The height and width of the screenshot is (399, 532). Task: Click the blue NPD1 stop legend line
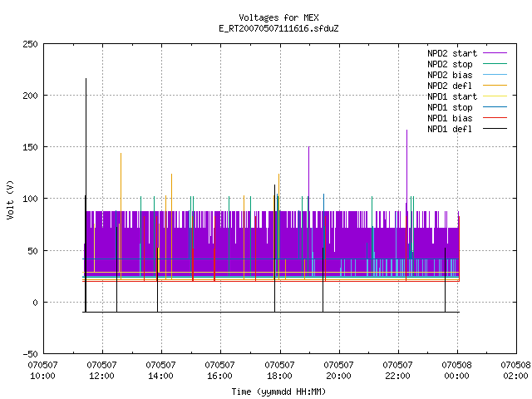tap(495, 107)
